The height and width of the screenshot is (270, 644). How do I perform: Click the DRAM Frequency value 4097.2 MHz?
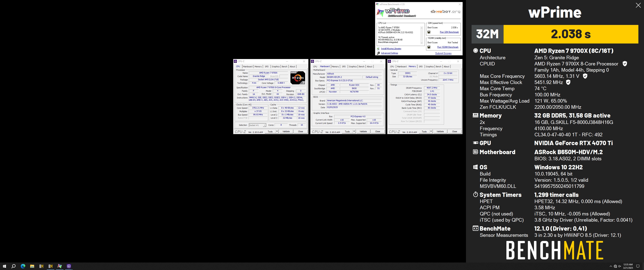tap(432, 88)
